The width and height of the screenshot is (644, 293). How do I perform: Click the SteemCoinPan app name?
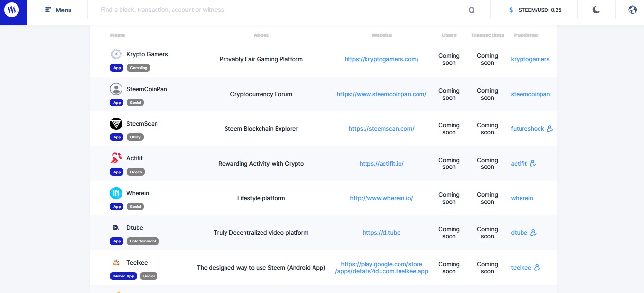[x=147, y=89]
